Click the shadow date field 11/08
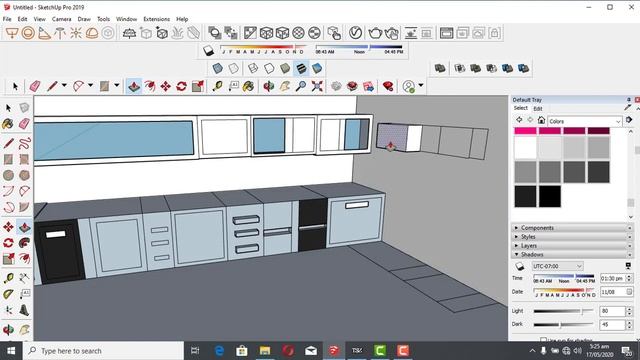 613,292
